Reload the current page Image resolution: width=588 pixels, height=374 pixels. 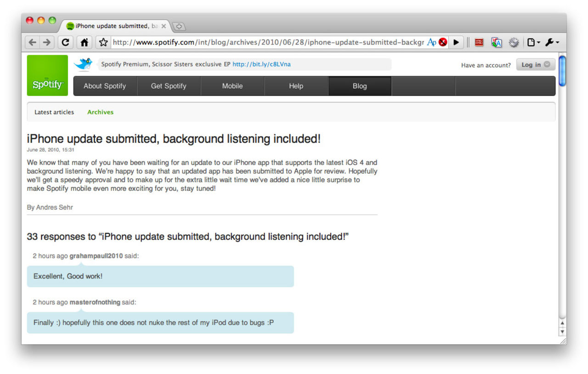tap(65, 42)
